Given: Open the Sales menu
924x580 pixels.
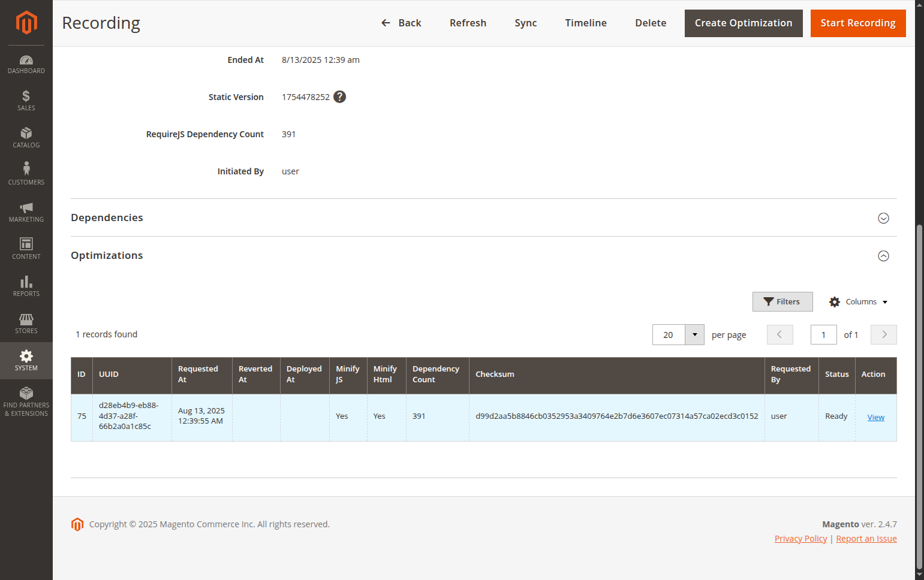Looking at the screenshot, I should [26, 101].
